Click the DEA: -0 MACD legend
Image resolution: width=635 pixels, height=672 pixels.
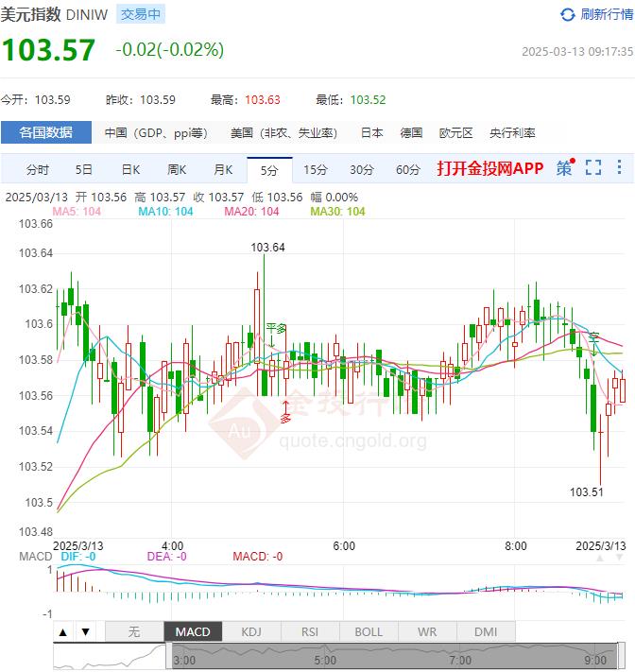[166, 557]
